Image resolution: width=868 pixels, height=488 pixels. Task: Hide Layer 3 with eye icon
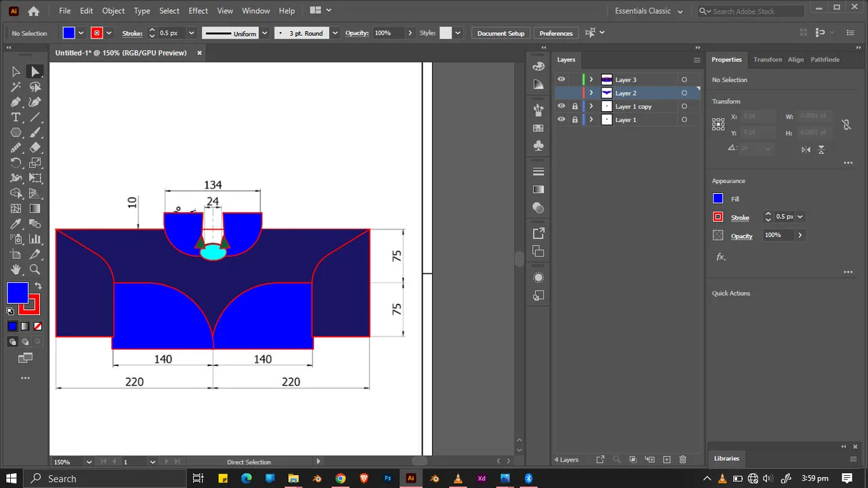click(561, 79)
